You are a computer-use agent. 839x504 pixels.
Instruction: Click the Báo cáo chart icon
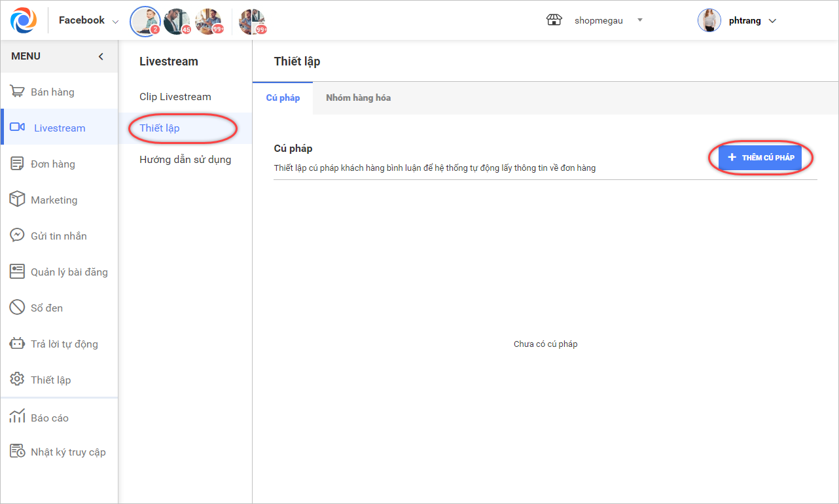(18, 417)
